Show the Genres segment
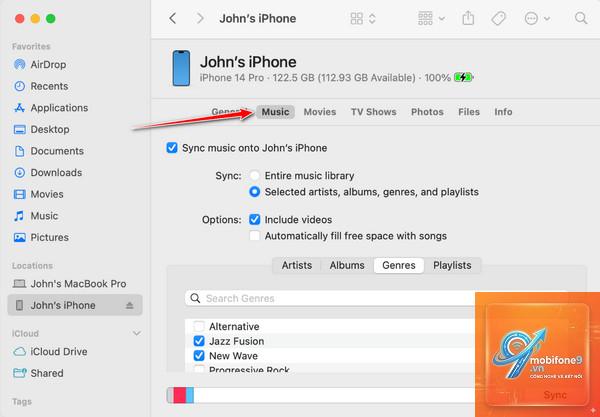The width and height of the screenshot is (600, 417). [399, 265]
